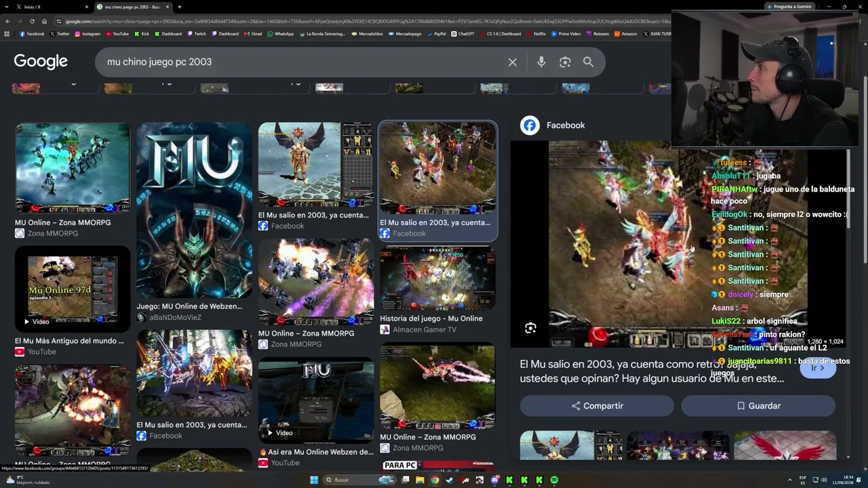Click the Google logo

coord(41,62)
